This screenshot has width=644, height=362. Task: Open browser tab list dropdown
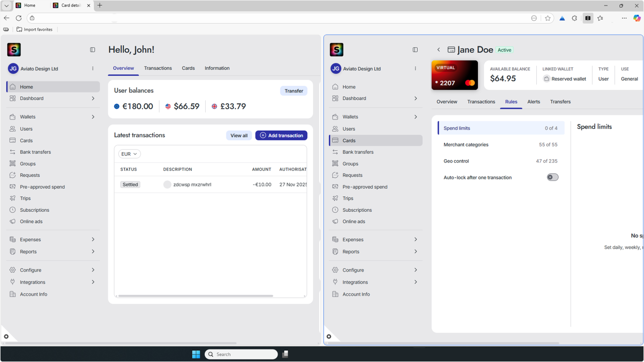pyautogui.click(x=6, y=6)
